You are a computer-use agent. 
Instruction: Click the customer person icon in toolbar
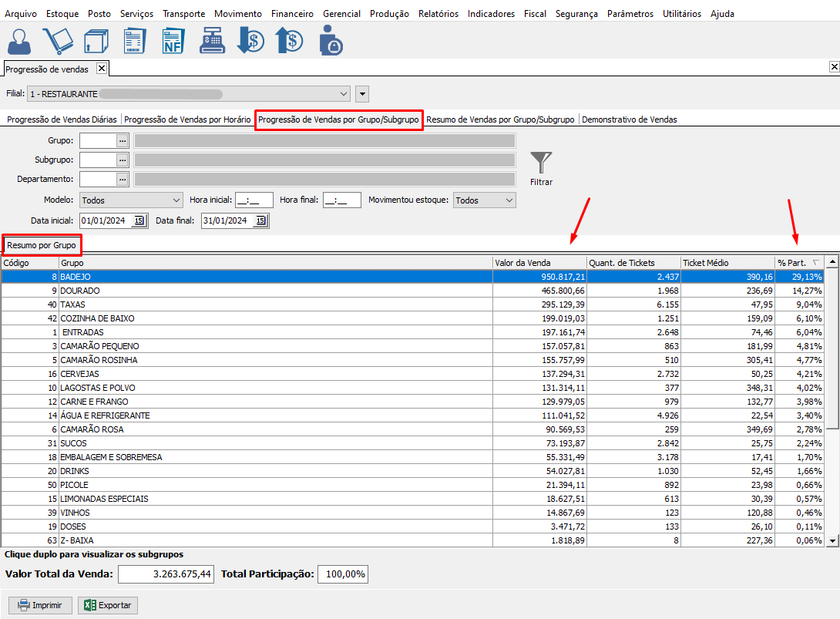(20, 41)
